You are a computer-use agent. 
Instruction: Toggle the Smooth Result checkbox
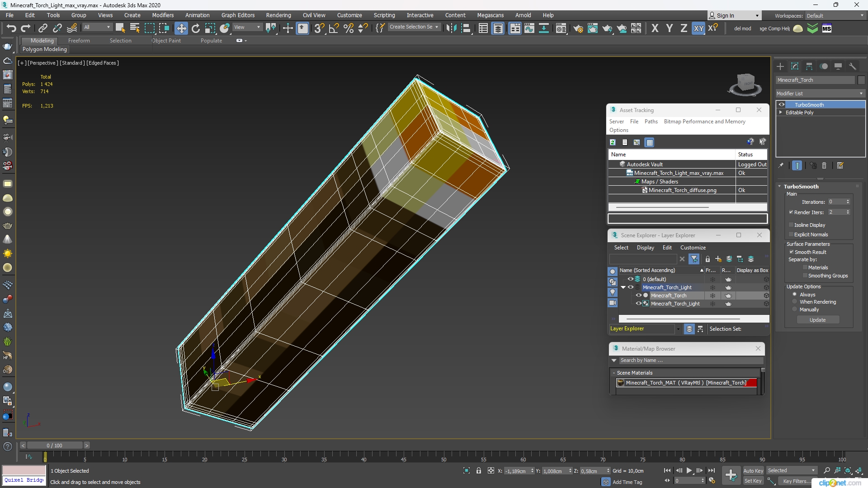(791, 252)
